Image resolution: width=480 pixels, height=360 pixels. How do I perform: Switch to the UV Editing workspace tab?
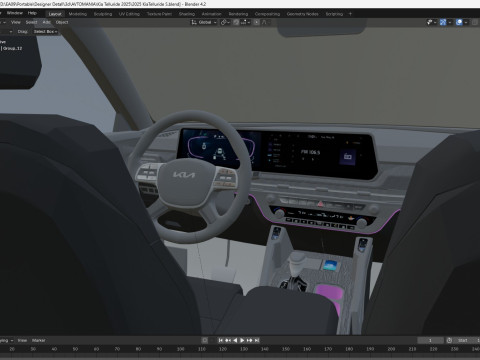pyautogui.click(x=129, y=14)
